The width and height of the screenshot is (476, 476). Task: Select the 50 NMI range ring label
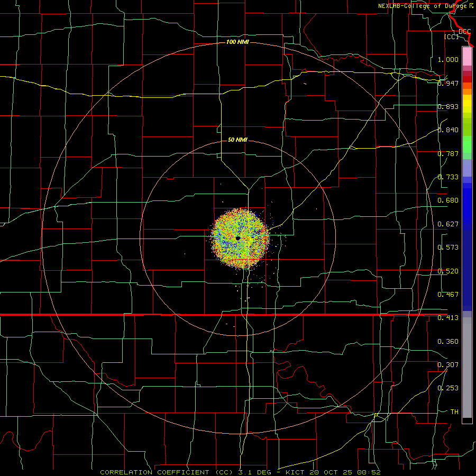[x=237, y=140]
